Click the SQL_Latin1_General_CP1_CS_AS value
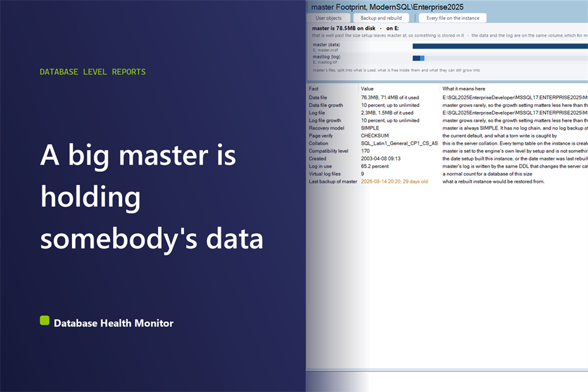 [x=400, y=144]
